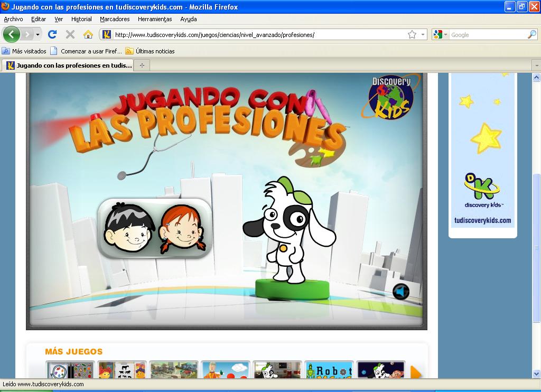Open the Archivo menu
This screenshot has width=541, height=392.
13,19
